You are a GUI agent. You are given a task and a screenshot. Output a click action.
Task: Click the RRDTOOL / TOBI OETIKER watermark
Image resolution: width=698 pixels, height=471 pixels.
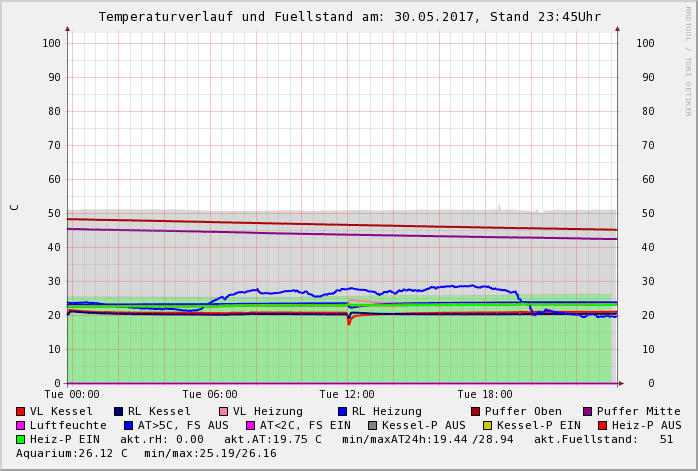pos(688,60)
